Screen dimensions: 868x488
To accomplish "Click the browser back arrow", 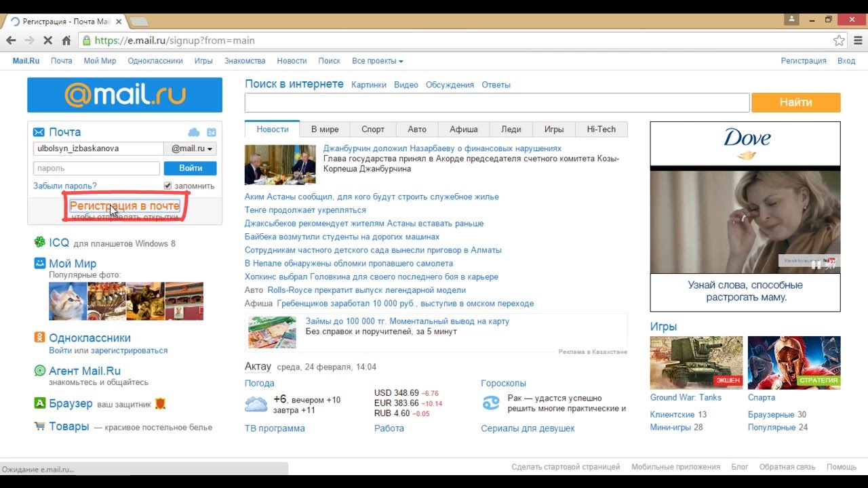I will (11, 41).
